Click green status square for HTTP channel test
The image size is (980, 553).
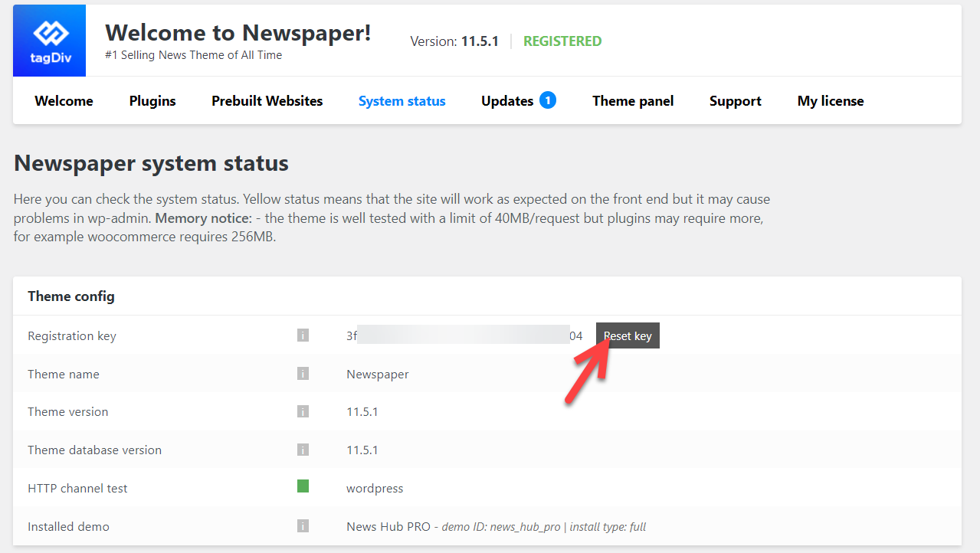tap(303, 486)
